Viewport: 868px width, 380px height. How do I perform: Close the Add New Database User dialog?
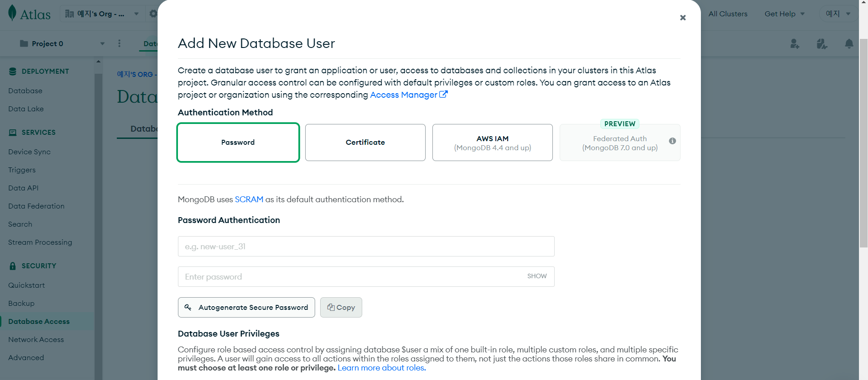[683, 18]
